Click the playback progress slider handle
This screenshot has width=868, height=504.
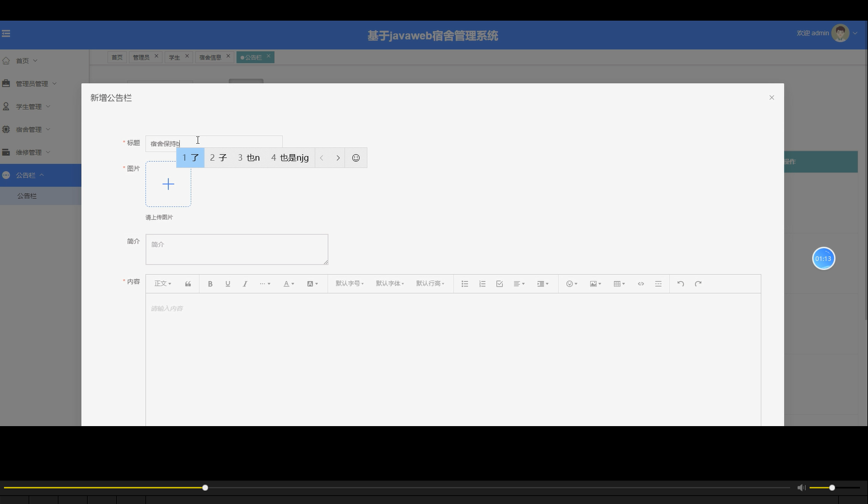click(x=204, y=487)
